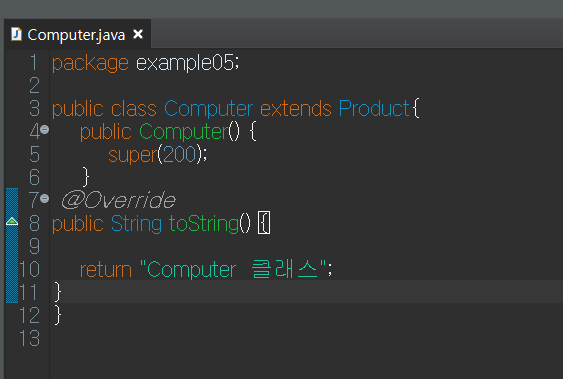Click the blue change range indicator in gutter
Image resolution: width=563 pixels, height=379 pixels.
click(x=12, y=245)
